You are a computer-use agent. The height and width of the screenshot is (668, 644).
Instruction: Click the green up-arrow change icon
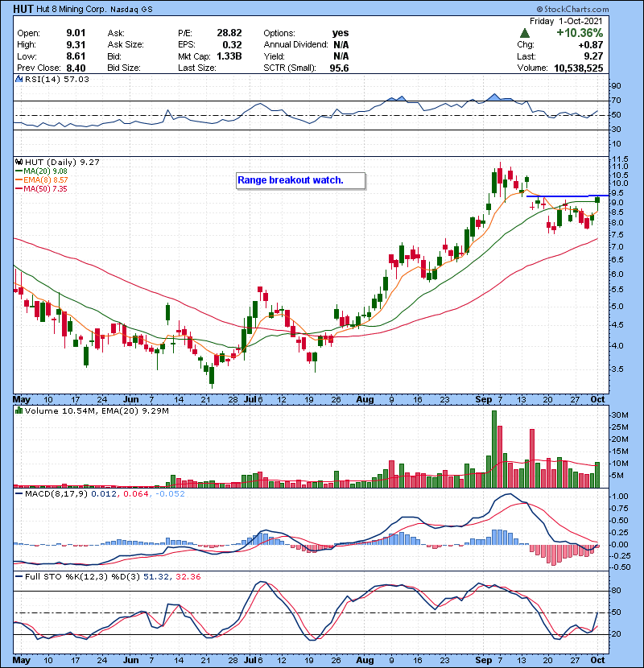(525, 33)
